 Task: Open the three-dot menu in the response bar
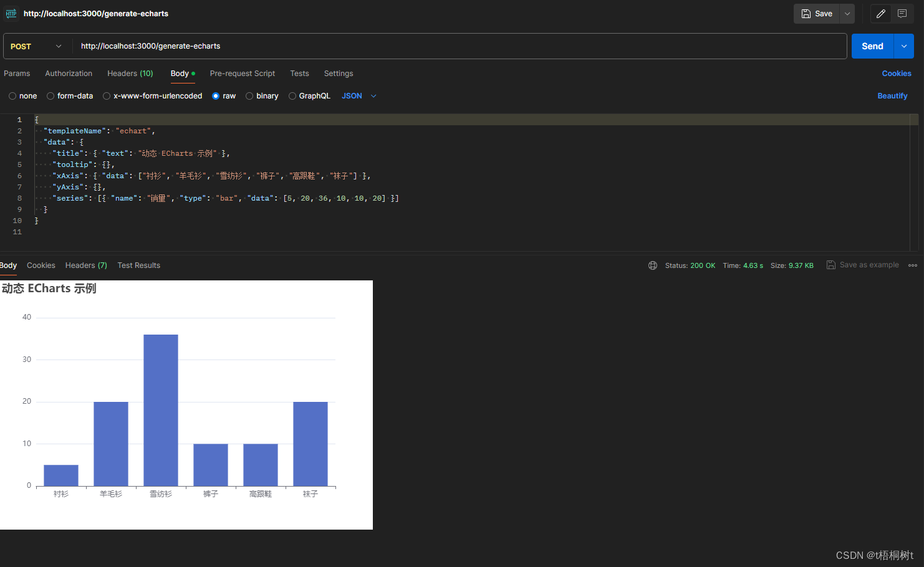(x=912, y=265)
